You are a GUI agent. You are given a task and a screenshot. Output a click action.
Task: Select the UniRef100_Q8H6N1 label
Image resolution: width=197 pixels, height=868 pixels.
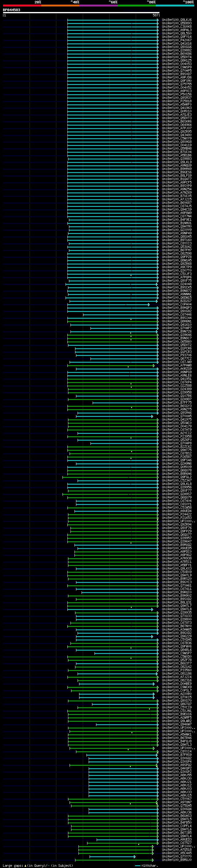pyautogui.click(x=177, y=321)
